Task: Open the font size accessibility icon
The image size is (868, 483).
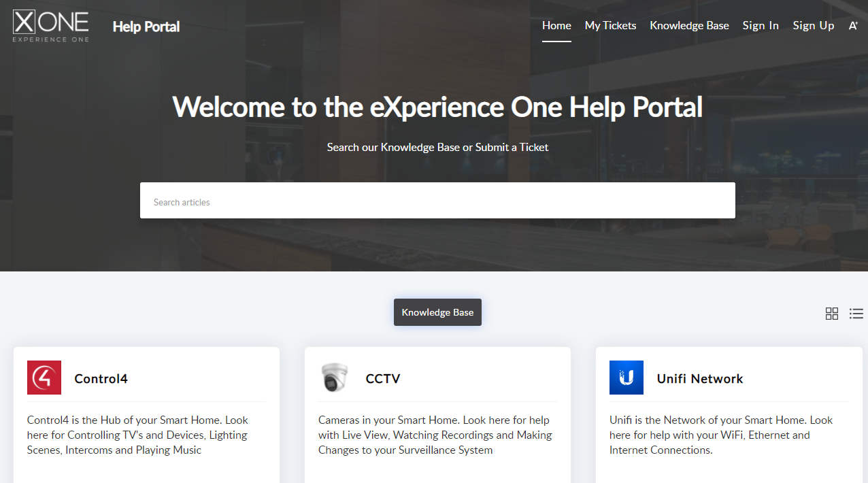Action: pyautogui.click(x=853, y=26)
